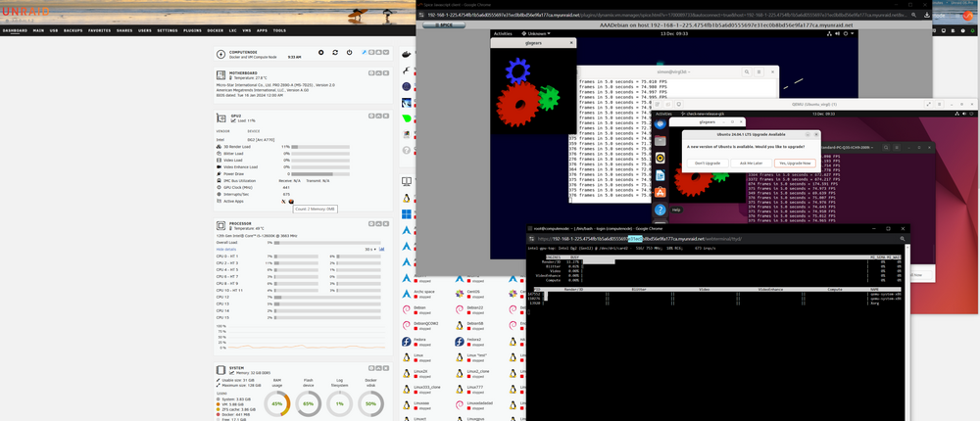Close the Motherboard tile
The image size is (980, 421).
386,73
